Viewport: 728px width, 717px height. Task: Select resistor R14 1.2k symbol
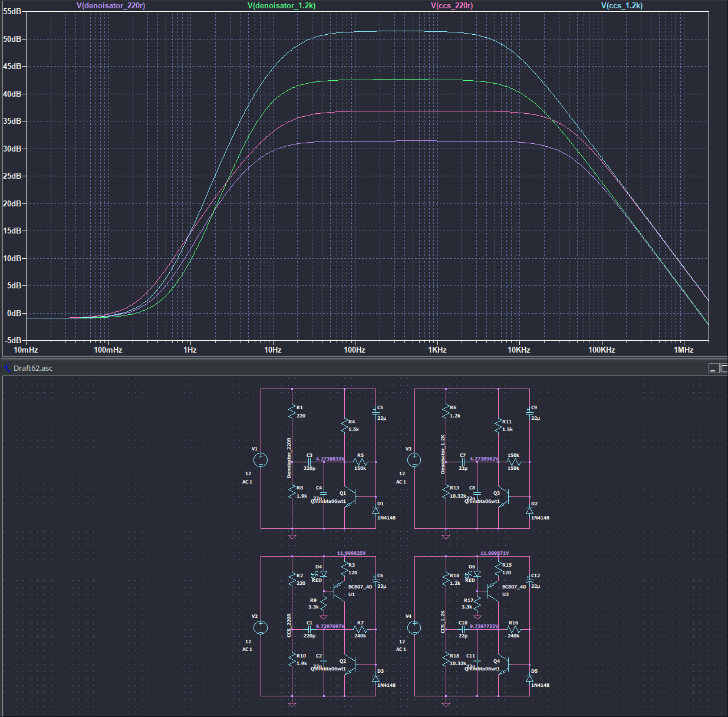(x=446, y=579)
